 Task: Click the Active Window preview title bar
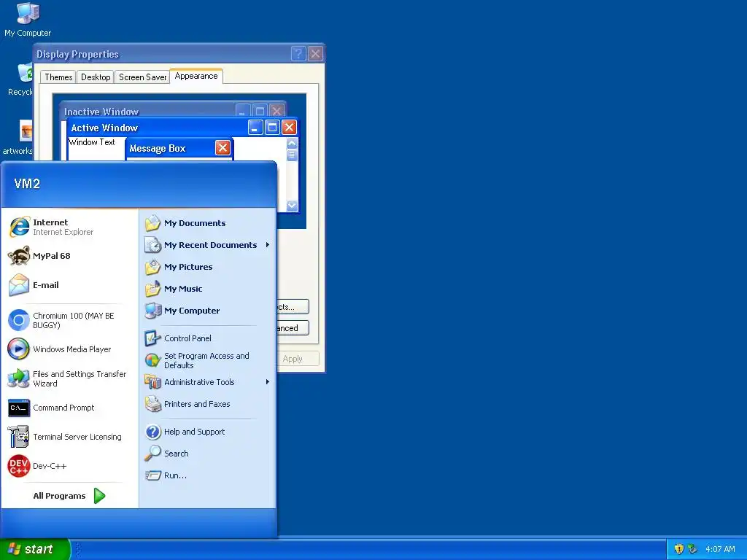[x=183, y=128]
